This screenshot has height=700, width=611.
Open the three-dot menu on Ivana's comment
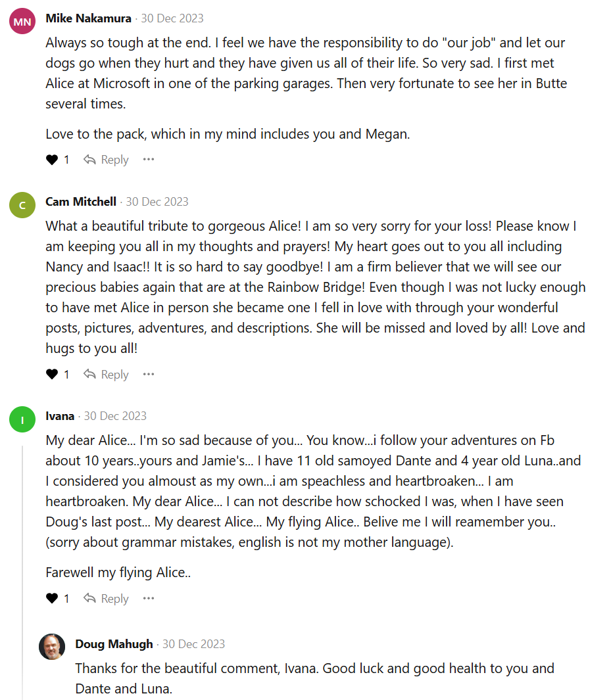pos(149,599)
